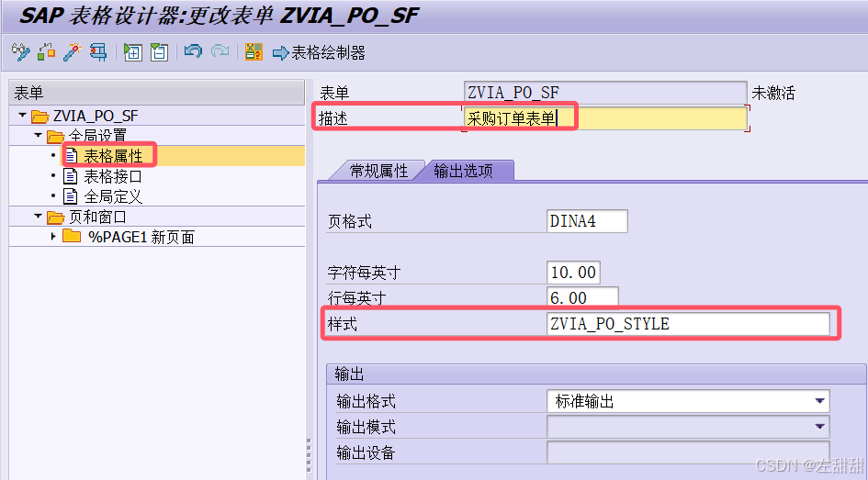Click the 页格式 field DINA4
This screenshot has height=480, width=868.
click(587, 221)
